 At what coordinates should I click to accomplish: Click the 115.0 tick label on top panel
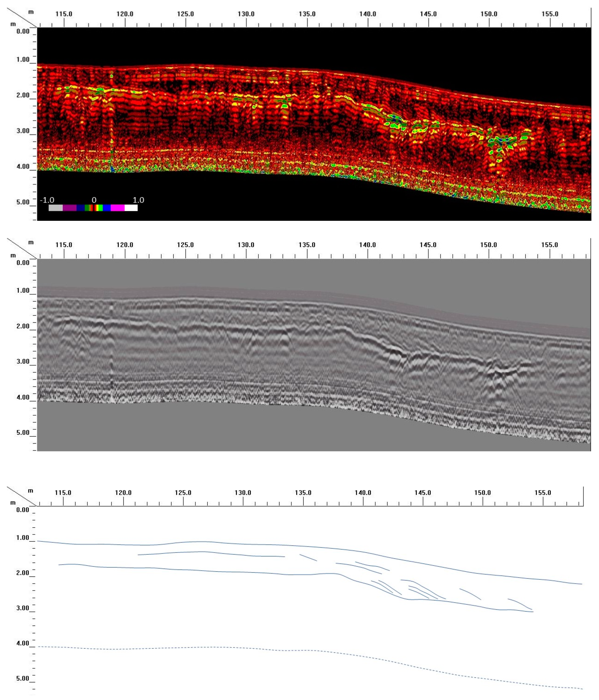point(64,14)
